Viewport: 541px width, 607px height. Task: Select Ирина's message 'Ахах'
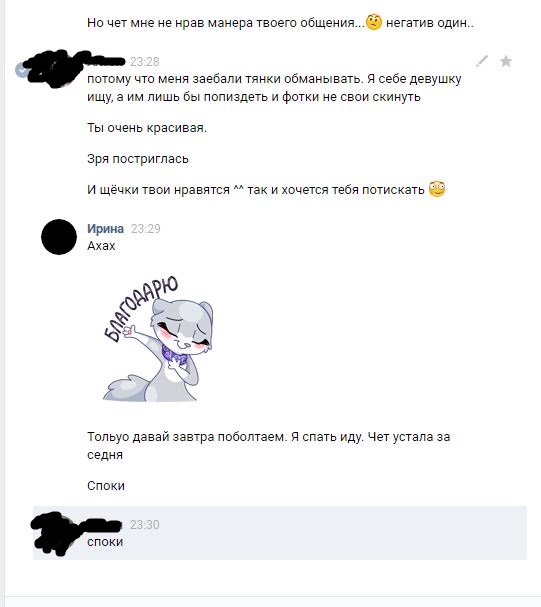101,245
